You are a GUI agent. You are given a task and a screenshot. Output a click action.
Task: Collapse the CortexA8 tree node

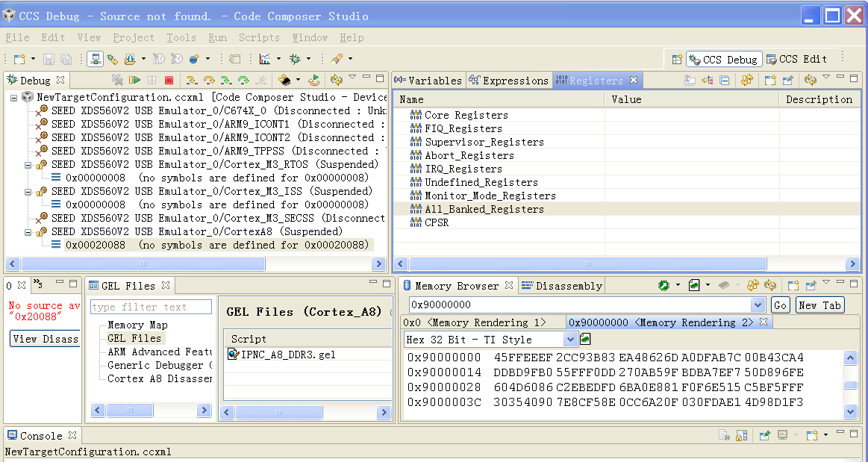(x=28, y=232)
